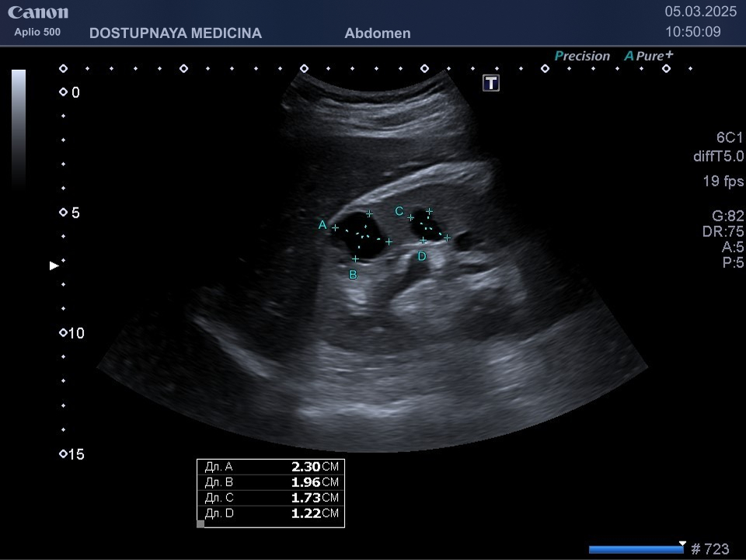Select caliper label B below the left cyst
The height and width of the screenshot is (560, 746).
(353, 275)
